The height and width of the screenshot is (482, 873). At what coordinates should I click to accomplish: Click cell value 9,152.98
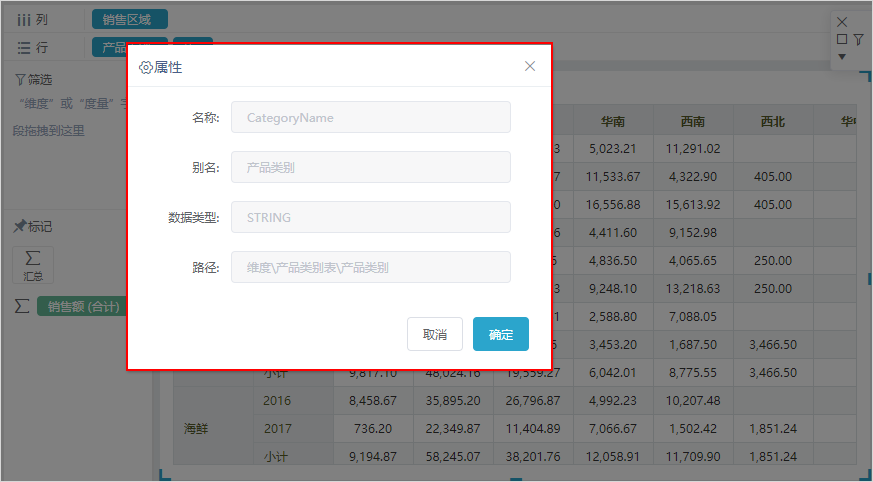pyautogui.click(x=693, y=232)
